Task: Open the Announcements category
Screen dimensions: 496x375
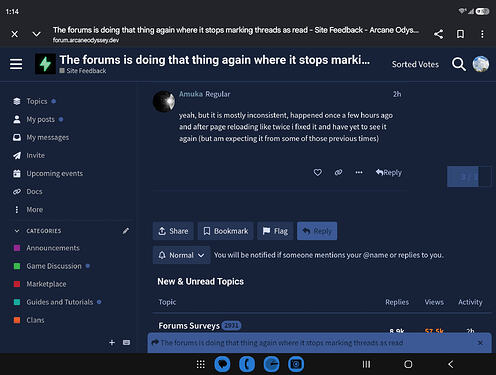Action: 53,248
